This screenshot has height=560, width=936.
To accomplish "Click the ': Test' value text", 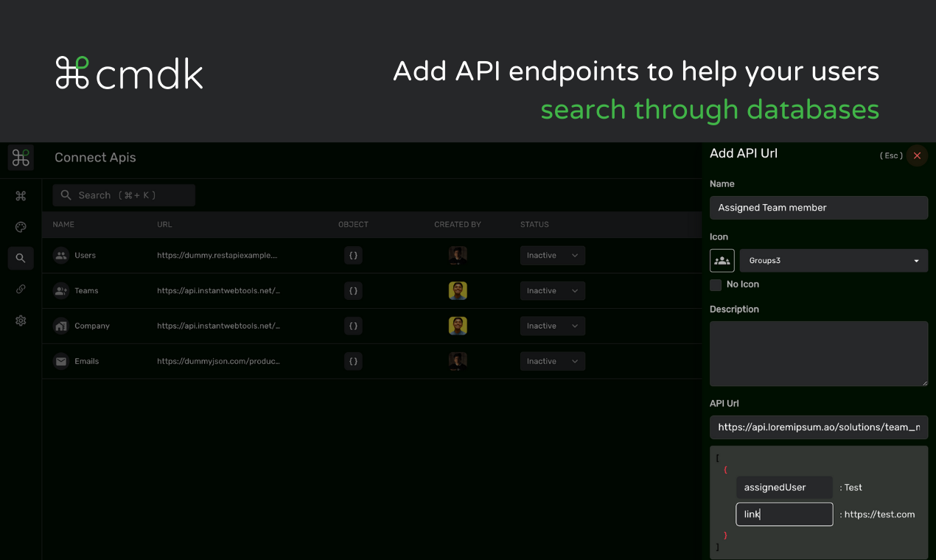I will click(851, 487).
